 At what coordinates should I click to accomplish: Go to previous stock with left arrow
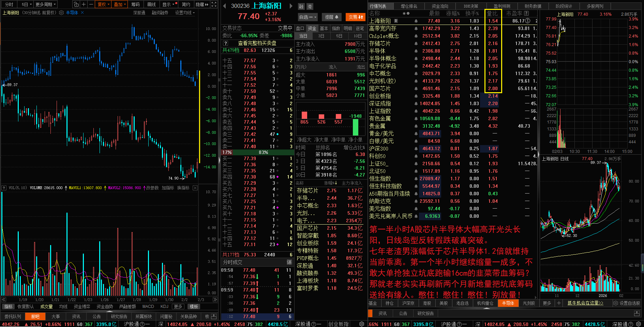click(224, 6)
